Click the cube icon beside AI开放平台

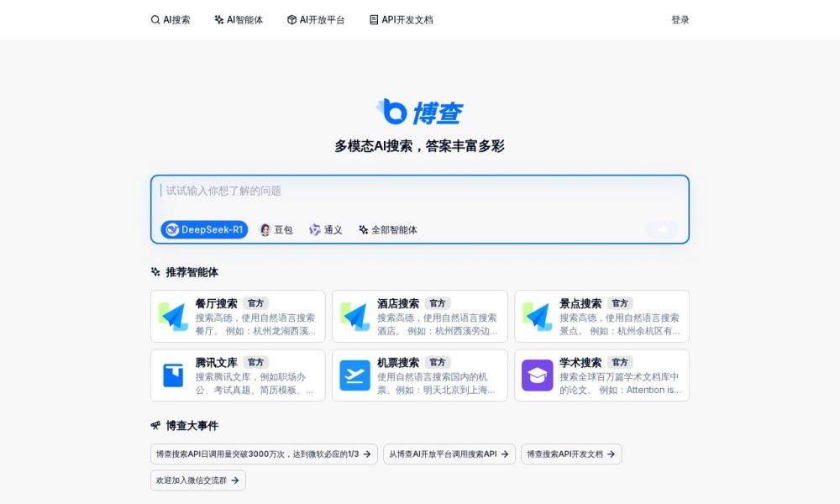tap(292, 20)
